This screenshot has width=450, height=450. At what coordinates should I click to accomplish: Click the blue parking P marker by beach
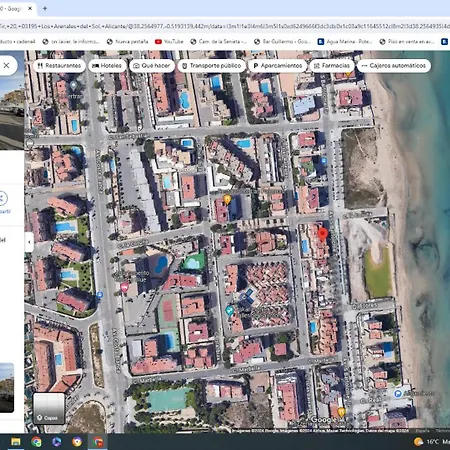pyautogui.click(x=397, y=394)
